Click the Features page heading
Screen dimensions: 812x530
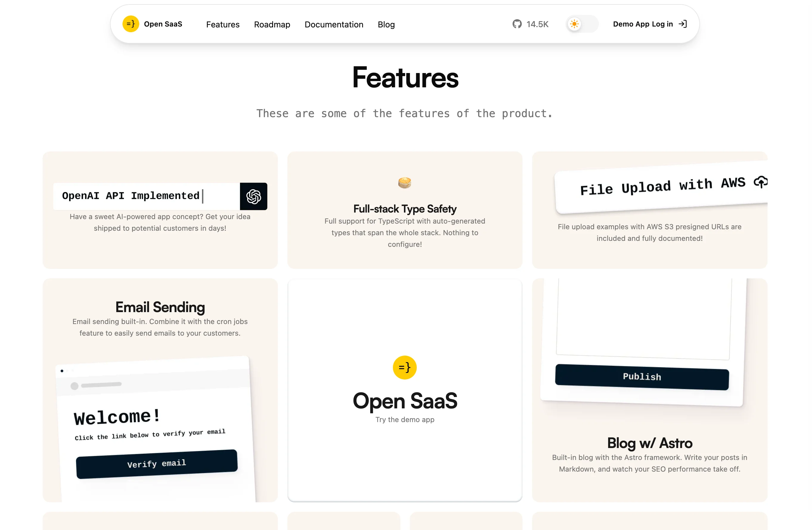click(x=405, y=78)
